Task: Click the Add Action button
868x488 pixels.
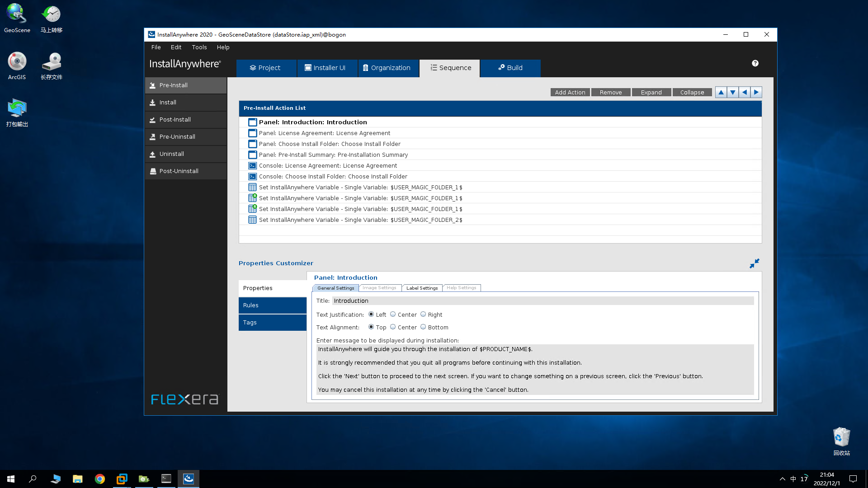Action: point(570,93)
